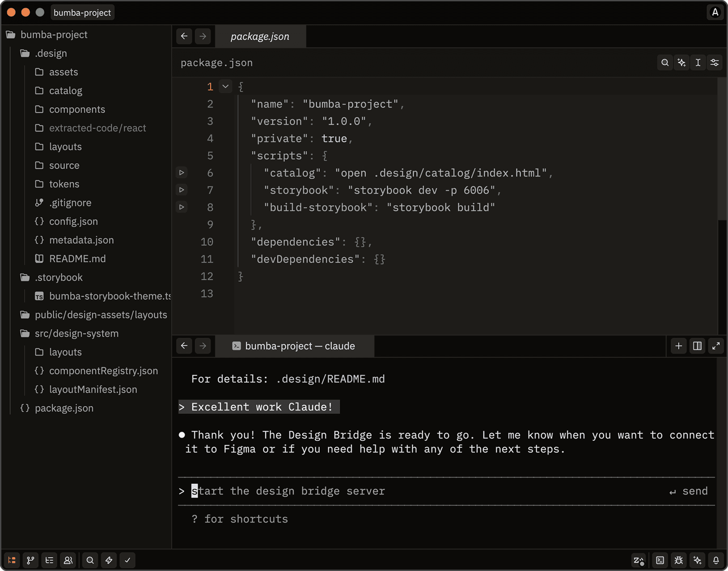Toggle the terminal panel icon in status bar
The height and width of the screenshot is (571, 728).
(x=660, y=560)
